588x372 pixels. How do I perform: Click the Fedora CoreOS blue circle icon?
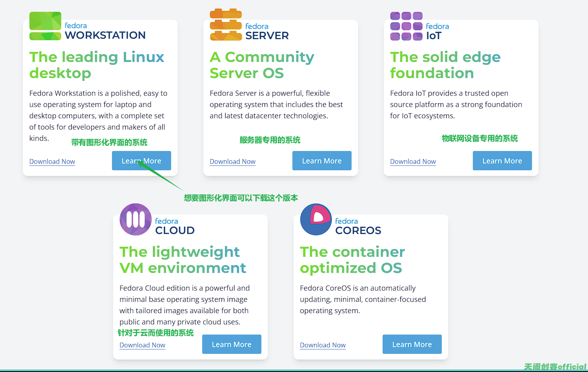pyautogui.click(x=316, y=219)
